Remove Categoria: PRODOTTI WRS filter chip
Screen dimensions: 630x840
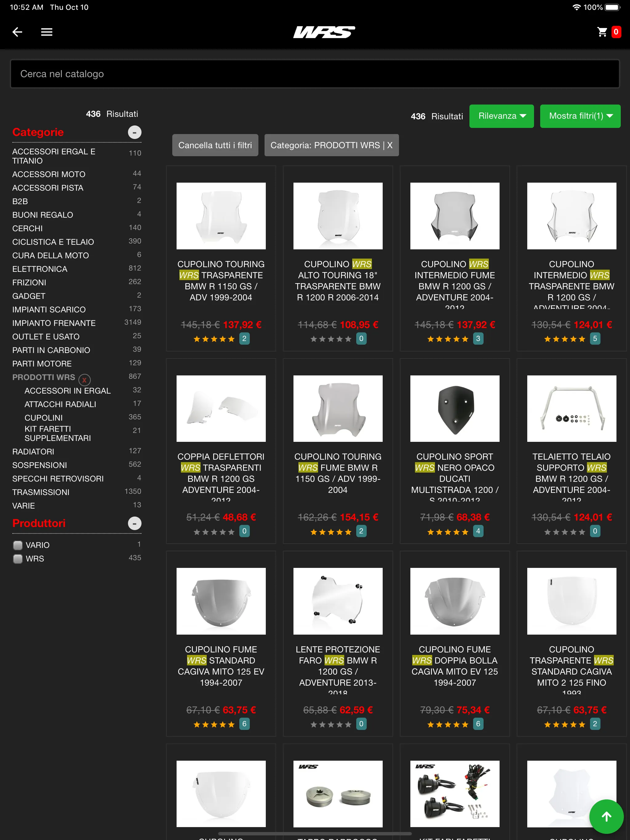pyautogui.click(x=331, y=145)
